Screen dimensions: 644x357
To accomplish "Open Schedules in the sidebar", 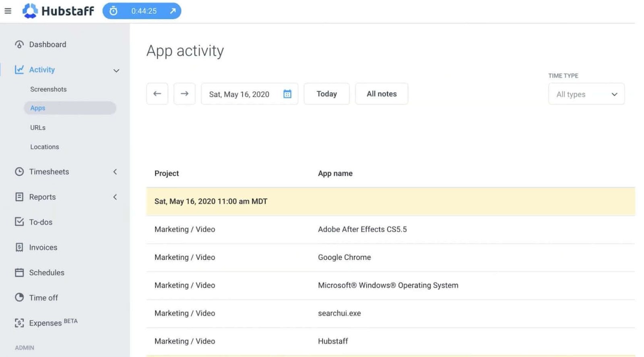I will tap(47, 272).
